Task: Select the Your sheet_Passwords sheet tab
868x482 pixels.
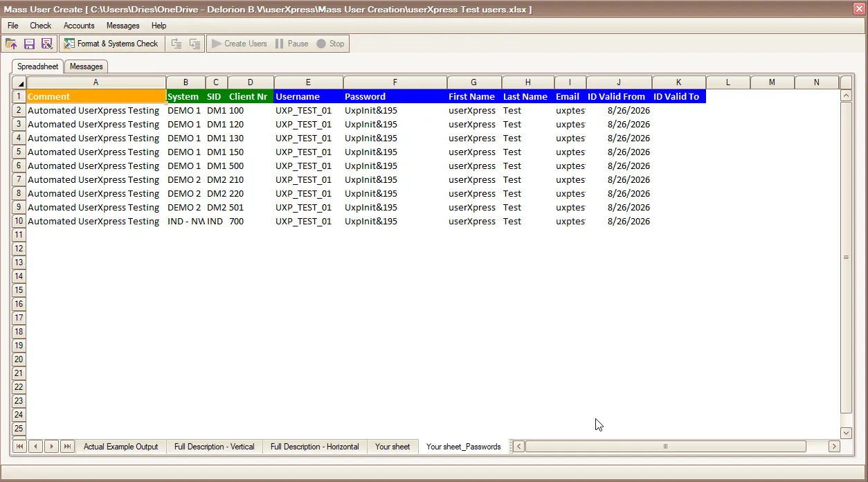Action: click(x=464, y=447)
